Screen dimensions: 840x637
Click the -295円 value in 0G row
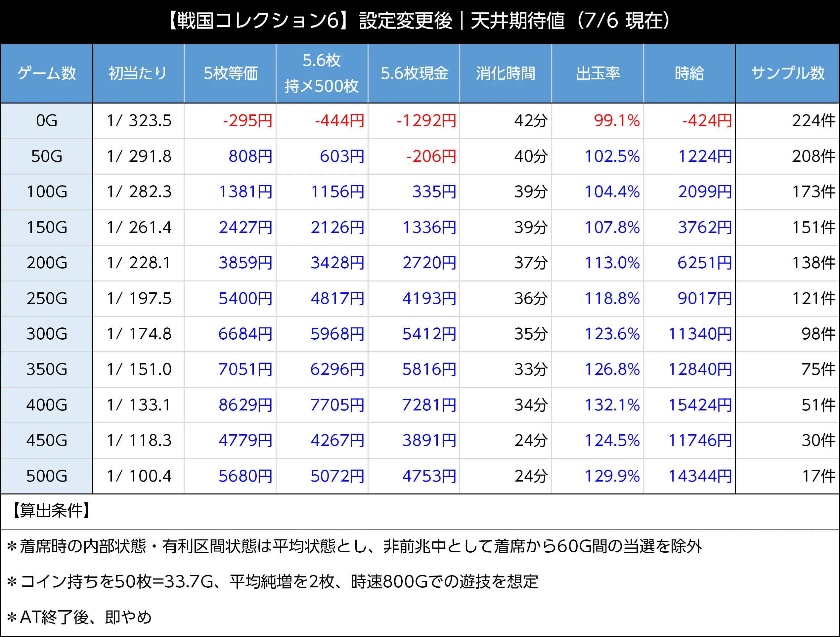pos(247,121)
